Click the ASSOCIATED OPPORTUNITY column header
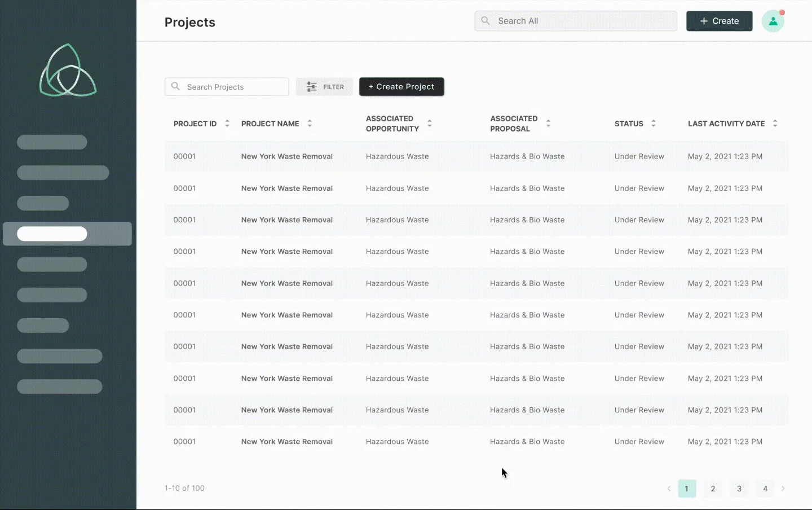This screenshot has width=812, height=510. point(392,124)
